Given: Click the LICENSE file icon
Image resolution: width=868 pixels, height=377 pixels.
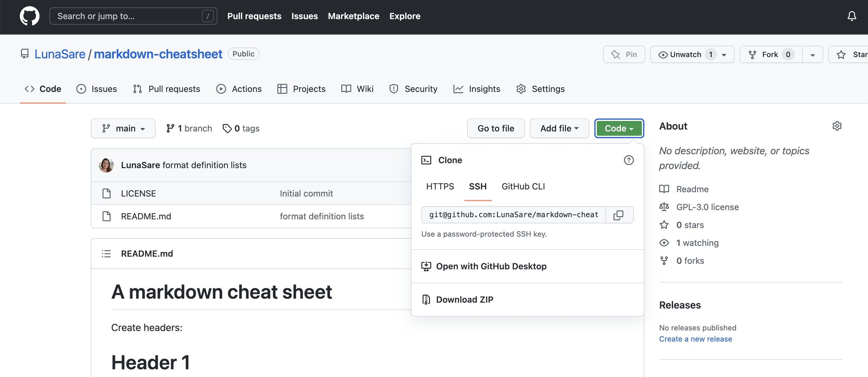Looking at the screenshot, I should (x=107, y=193).
